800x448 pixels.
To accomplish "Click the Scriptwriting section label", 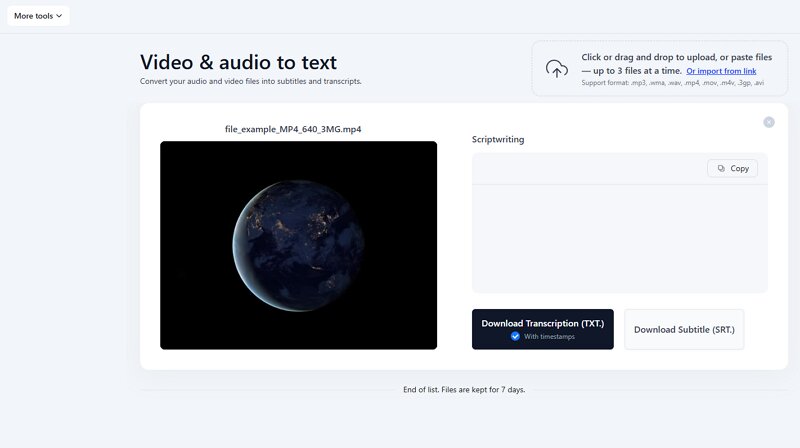I will [498, 140].
